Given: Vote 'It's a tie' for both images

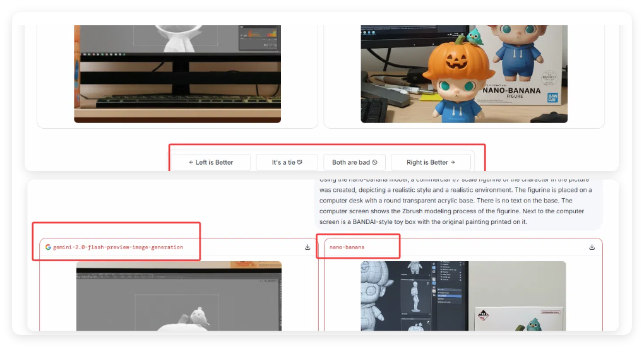Looking at the screenshot, I should tap(287, 162).
